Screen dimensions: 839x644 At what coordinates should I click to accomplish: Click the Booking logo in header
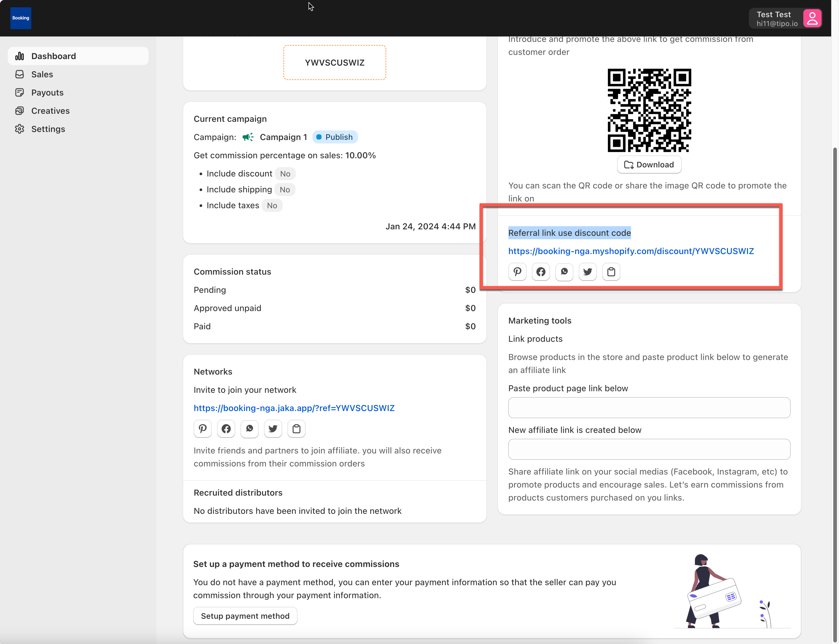click(x=21, y=18)
